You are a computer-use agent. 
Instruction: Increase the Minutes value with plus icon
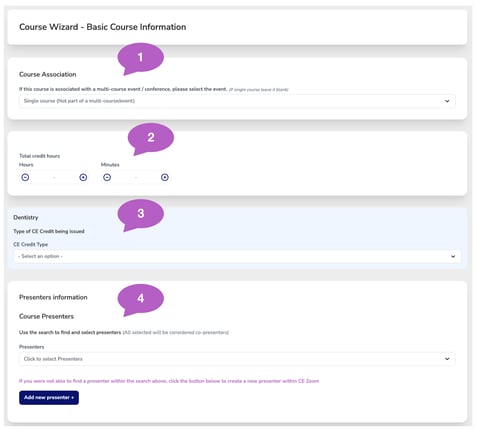(x=165, y=177)
